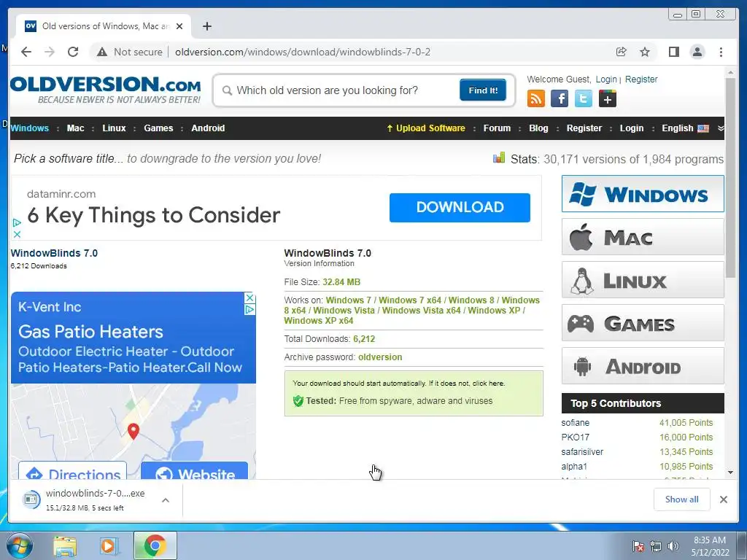The height and width of the screenshot is (560, 747).
Task: Open the English language dropdown
Action: [x=685, y=128]
